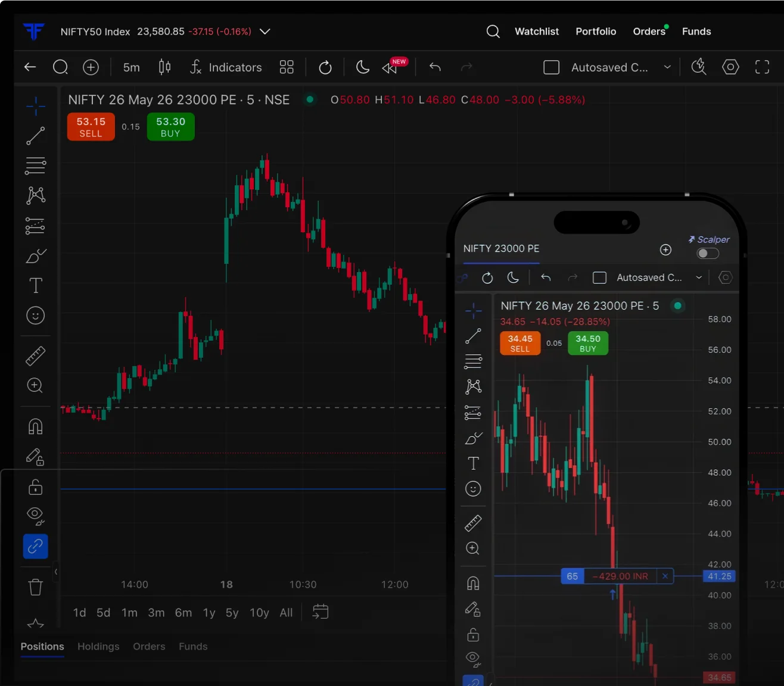The image size is (784, 686).
Task: Enter fullscreen chart mode
Action: pyautogui.click(x=762, y=67)
